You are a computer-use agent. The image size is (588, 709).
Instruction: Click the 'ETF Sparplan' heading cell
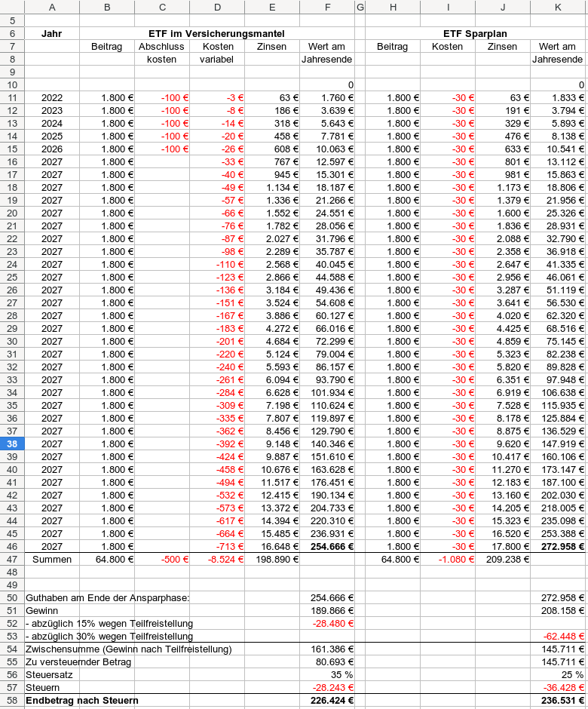pyautogui.click(x=475, y=33)
